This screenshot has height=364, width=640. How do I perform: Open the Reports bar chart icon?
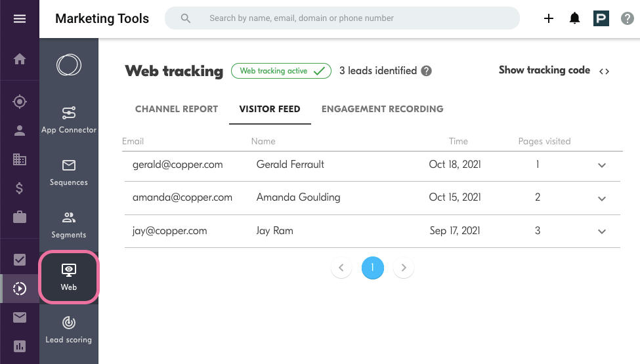pos(20,346)
